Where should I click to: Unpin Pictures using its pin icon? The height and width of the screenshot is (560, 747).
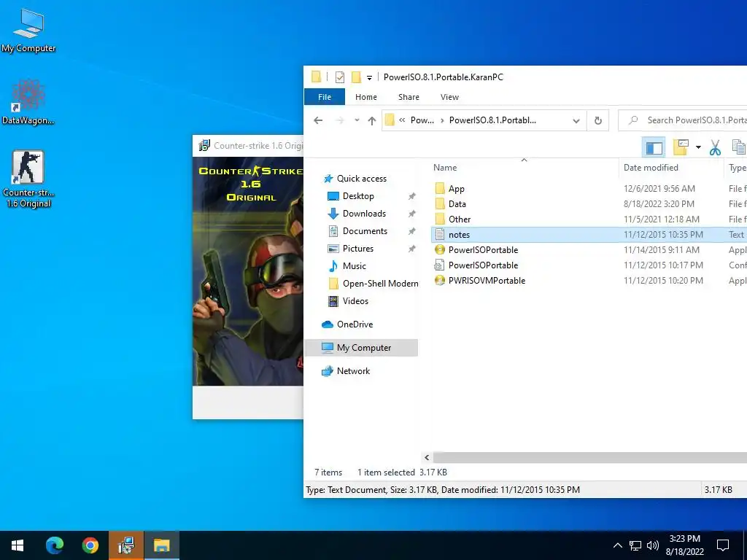(x=411, y=249)
